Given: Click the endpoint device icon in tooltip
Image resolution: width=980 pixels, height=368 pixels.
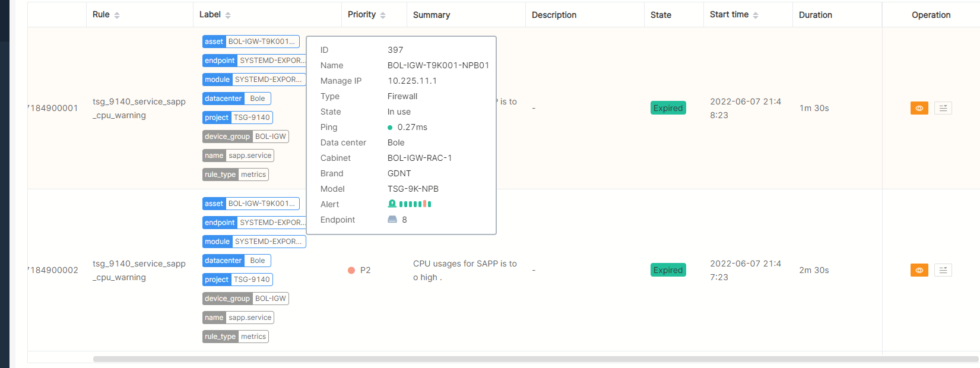Looking at the screenshot, I should pyautogui.click(x=392, y=219).
